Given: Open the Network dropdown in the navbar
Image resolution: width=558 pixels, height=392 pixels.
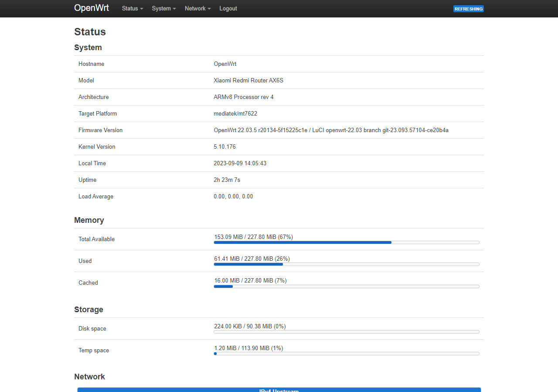Looking at the screenshot, I should (x=197, y=9).
